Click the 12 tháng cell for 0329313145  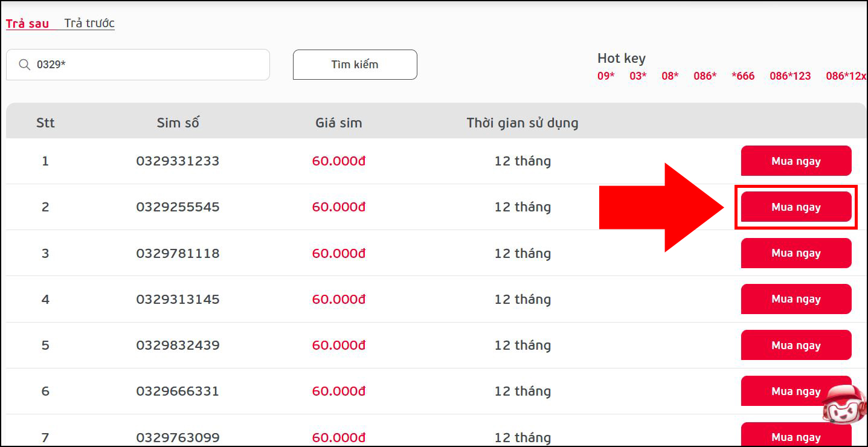click(x=522, y=299)
